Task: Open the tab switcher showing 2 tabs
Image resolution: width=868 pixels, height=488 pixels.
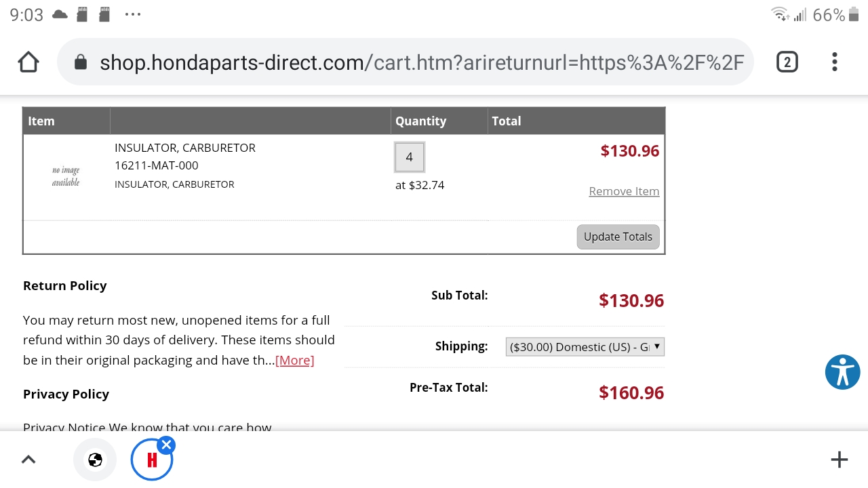Action: click(787, 62)
